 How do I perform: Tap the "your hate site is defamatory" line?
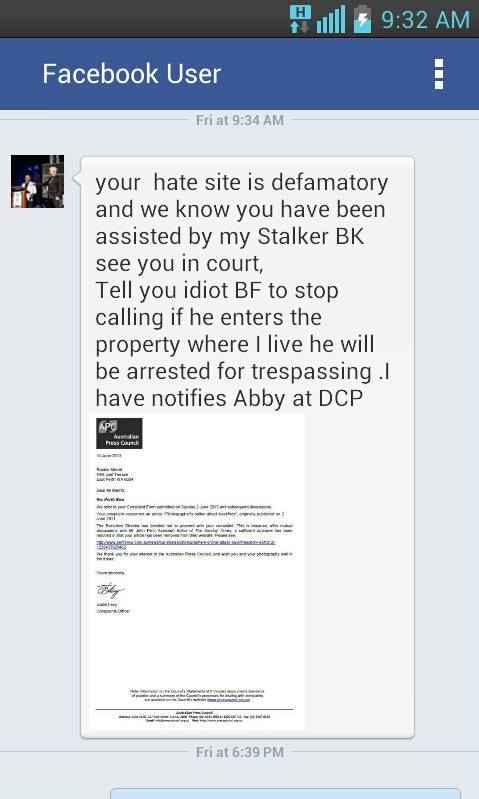click(242, 182)
